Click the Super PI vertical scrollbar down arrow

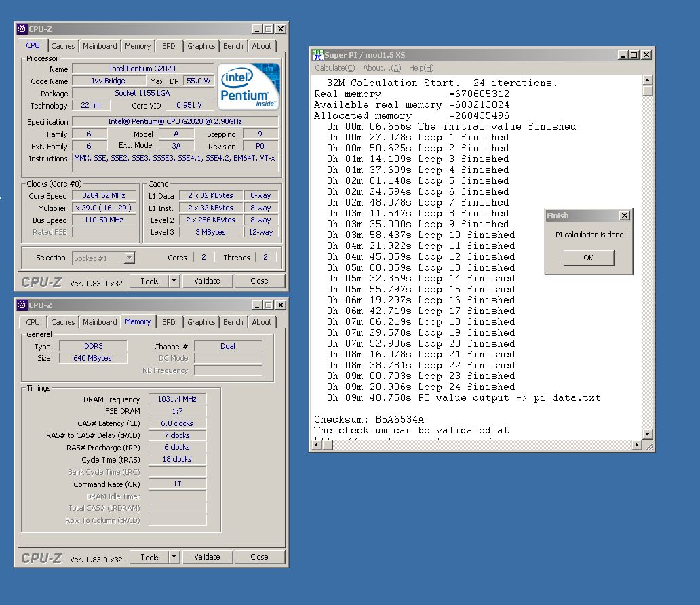point(648,433)
